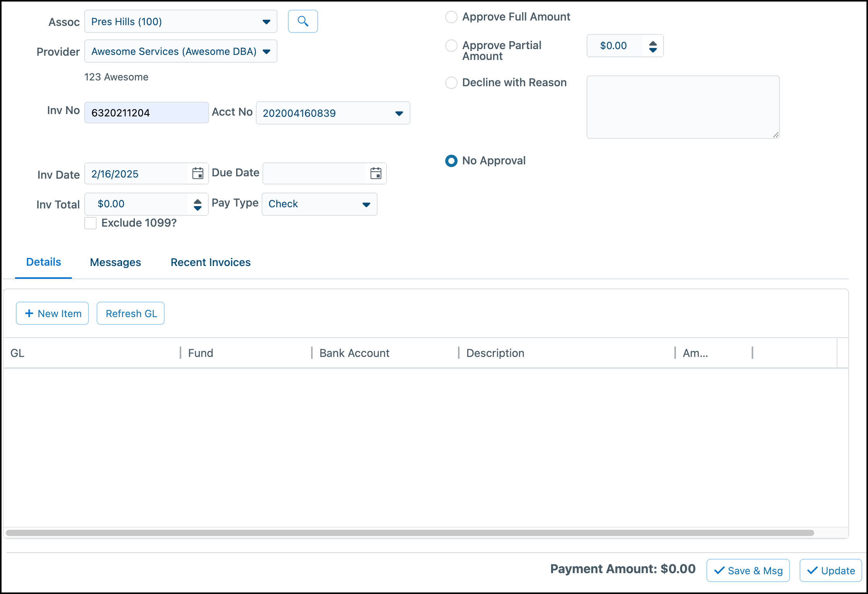This screenshot has width=868, height=594.
Task: Select the No Approval option
Action: [451, 161]
